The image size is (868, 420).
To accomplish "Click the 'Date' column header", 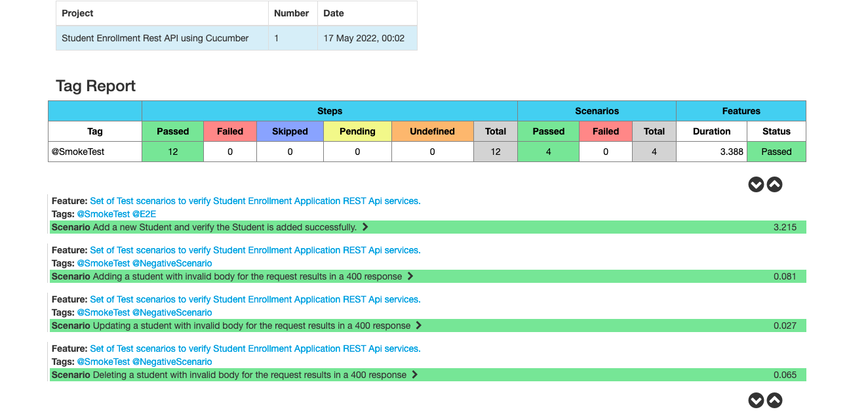I will point(367,13).
